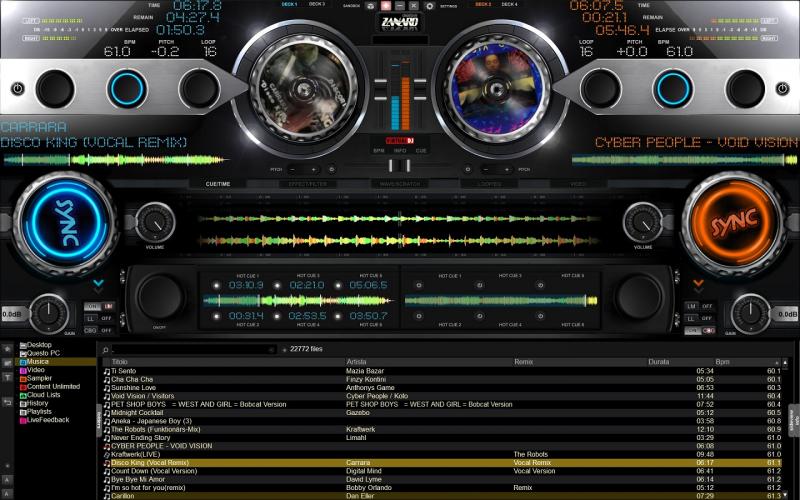Open the Cloud Lists folder
The height and width of the screenshot is (500, 800).
tap(43, 395)
